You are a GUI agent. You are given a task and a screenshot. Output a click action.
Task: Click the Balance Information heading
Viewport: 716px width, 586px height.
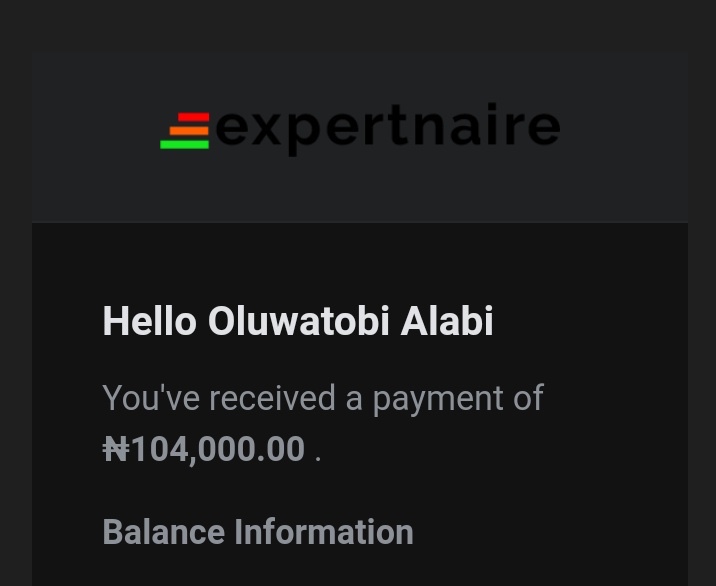tap(257, 532)
